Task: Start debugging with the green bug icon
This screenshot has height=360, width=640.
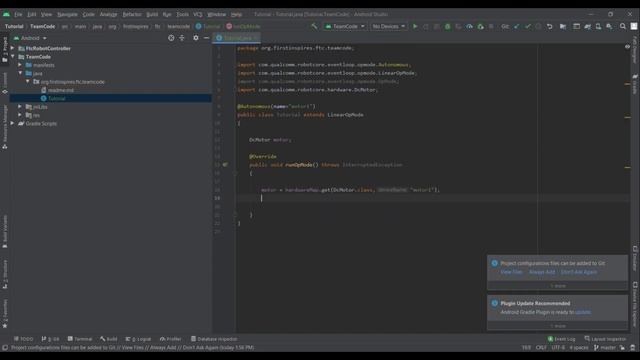Action: tap(448, 26)
